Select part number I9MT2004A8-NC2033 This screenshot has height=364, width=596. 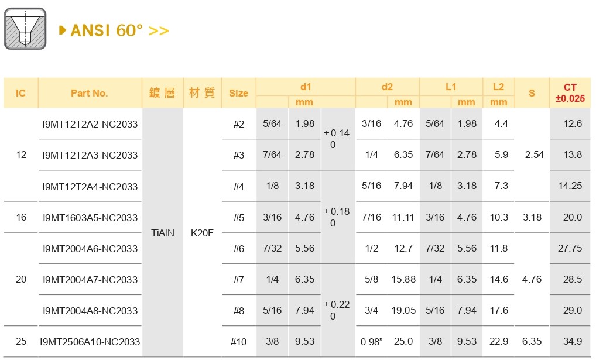pos(90,310)
